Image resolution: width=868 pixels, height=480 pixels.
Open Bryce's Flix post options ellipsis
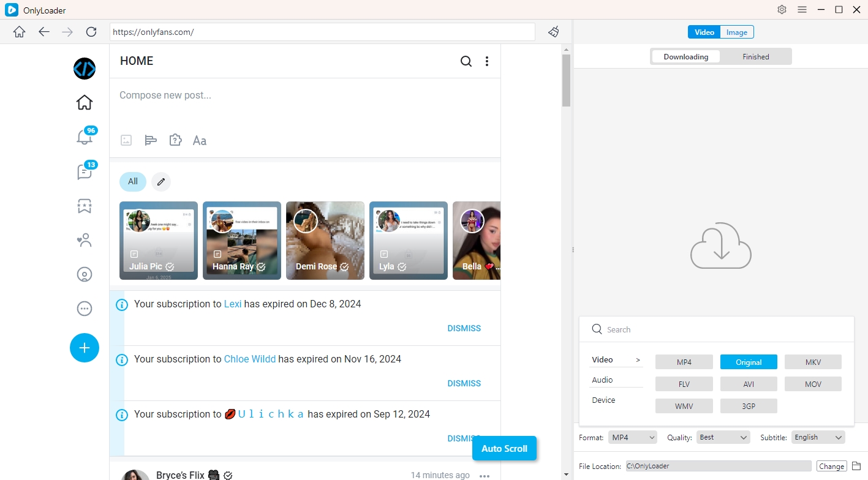pos(485,476)
